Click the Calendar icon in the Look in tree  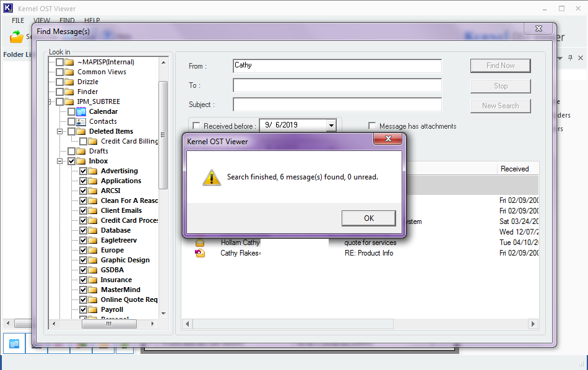point(81,111)
